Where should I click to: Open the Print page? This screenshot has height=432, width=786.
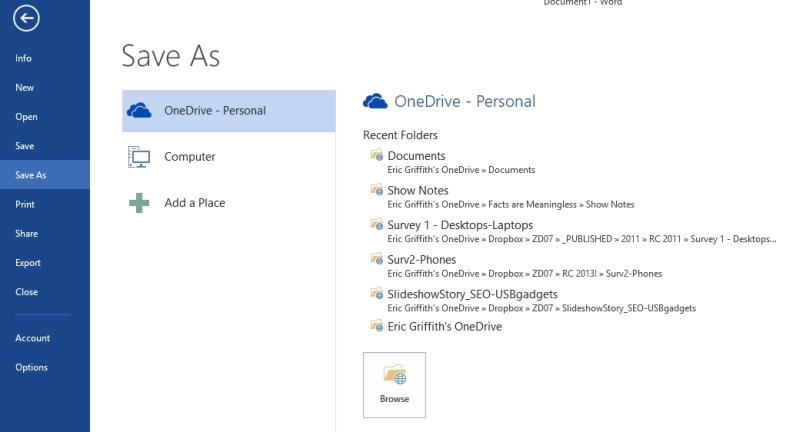(x=25, y=204)
